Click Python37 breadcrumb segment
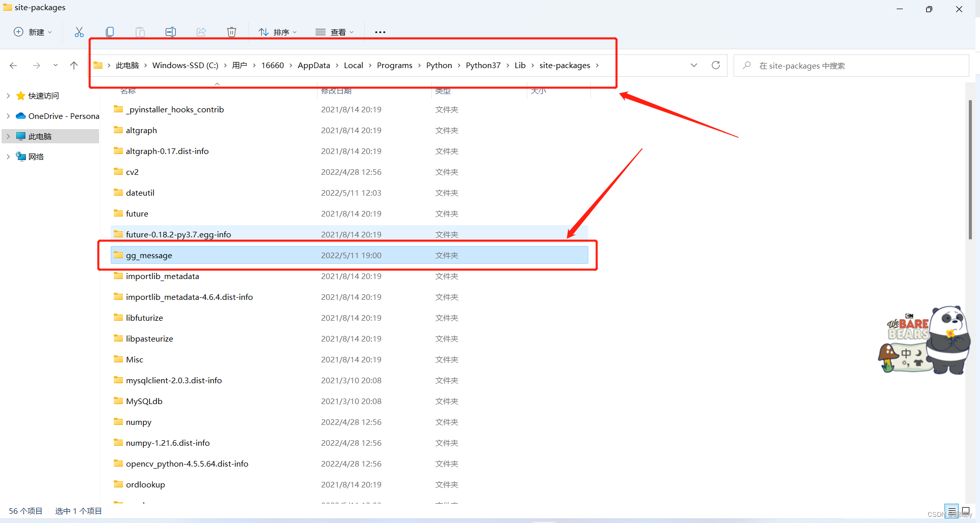The image size is (980, 523). [483, 66]
